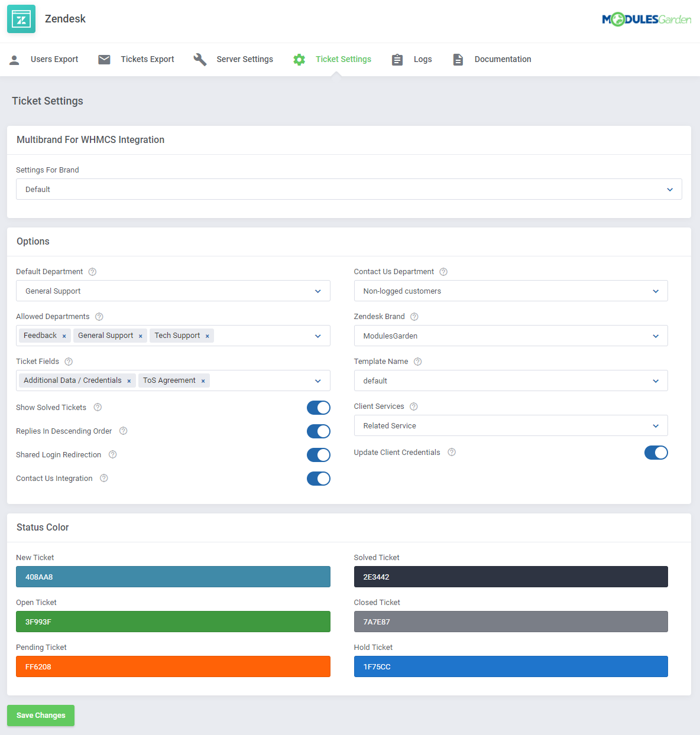
Task: Open the Settings For Brand dropdown
Action: click(349, 189)
